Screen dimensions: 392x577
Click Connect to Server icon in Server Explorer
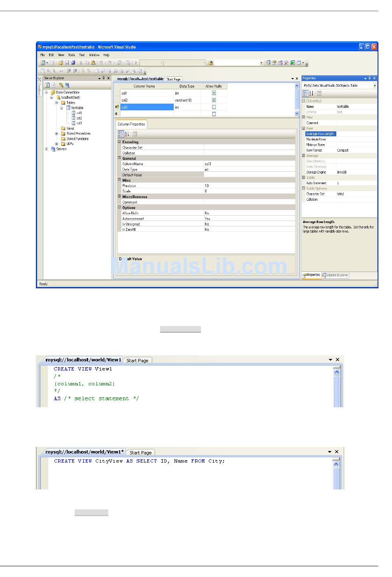[67, 85]
